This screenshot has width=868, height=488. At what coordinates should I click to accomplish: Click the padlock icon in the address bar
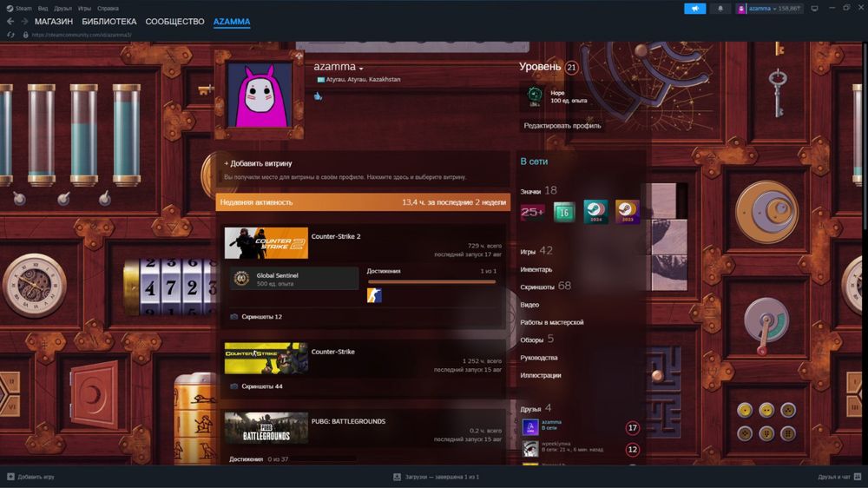click(25, 35)
